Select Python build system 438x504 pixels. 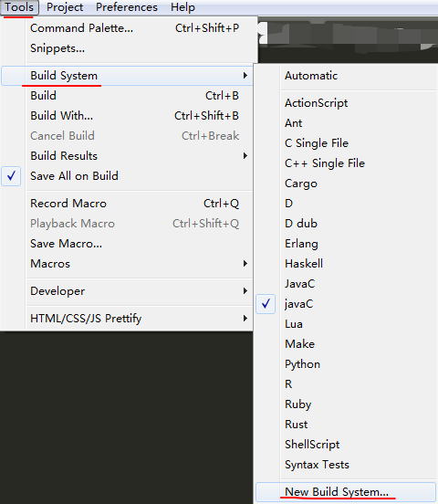tap(346, 364)
